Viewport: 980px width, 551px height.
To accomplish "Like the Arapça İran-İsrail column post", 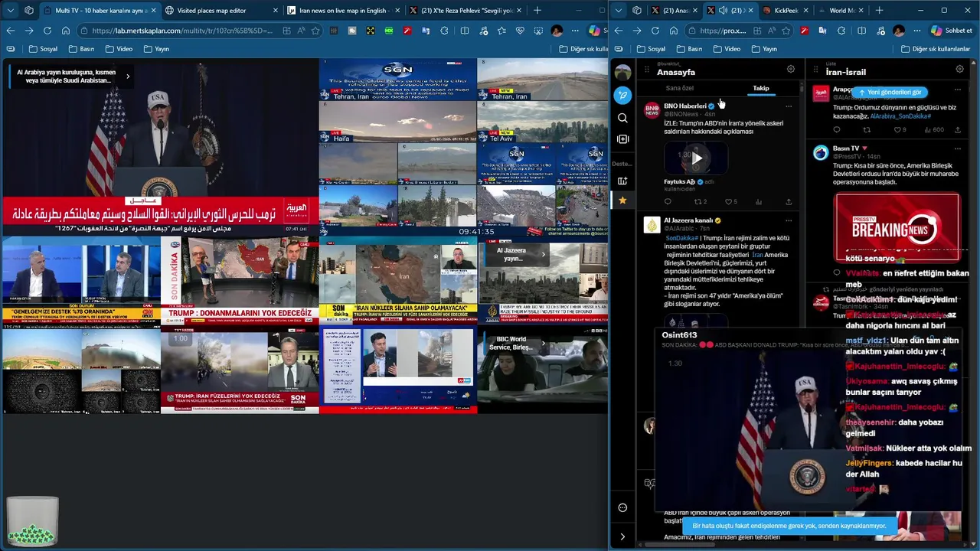I will click(898, 130).
